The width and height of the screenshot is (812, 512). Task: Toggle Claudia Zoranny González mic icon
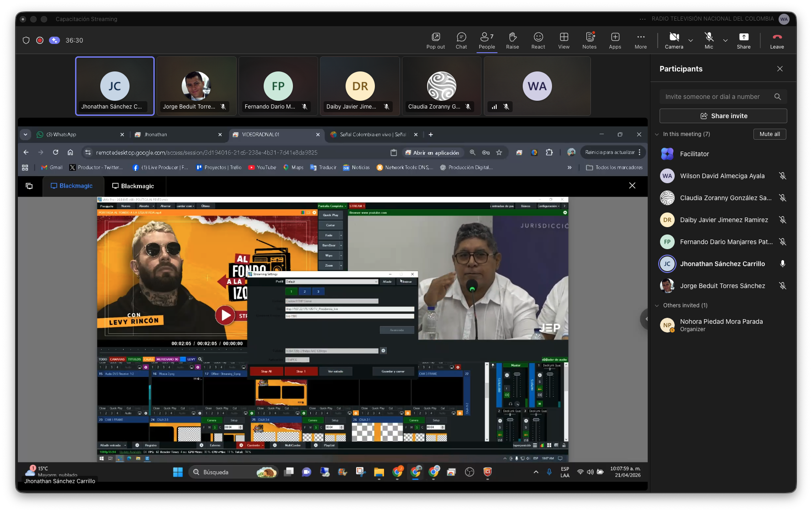click(783, 198)
